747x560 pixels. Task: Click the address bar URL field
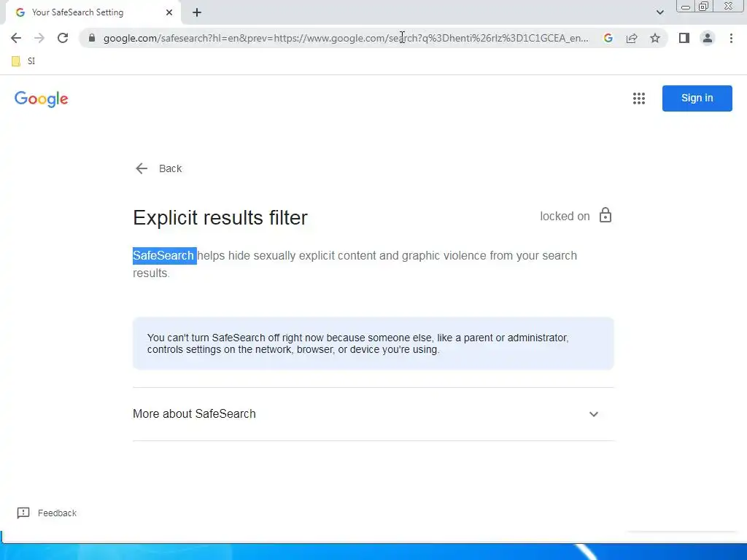pyautogui.click(x=346, y=38)
